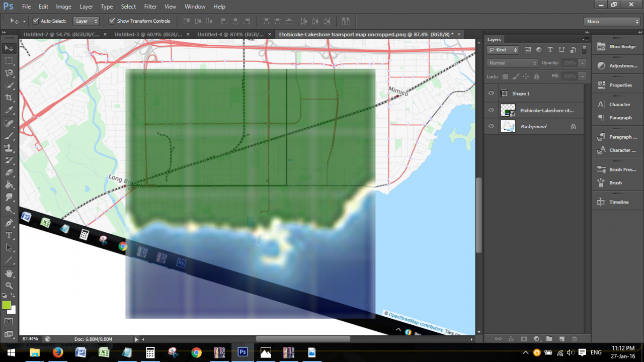This screenshot has width=644, height=362.
Task: Select the Horizontal Type tool
Action: pyautogui.click(x=9, y=235)
